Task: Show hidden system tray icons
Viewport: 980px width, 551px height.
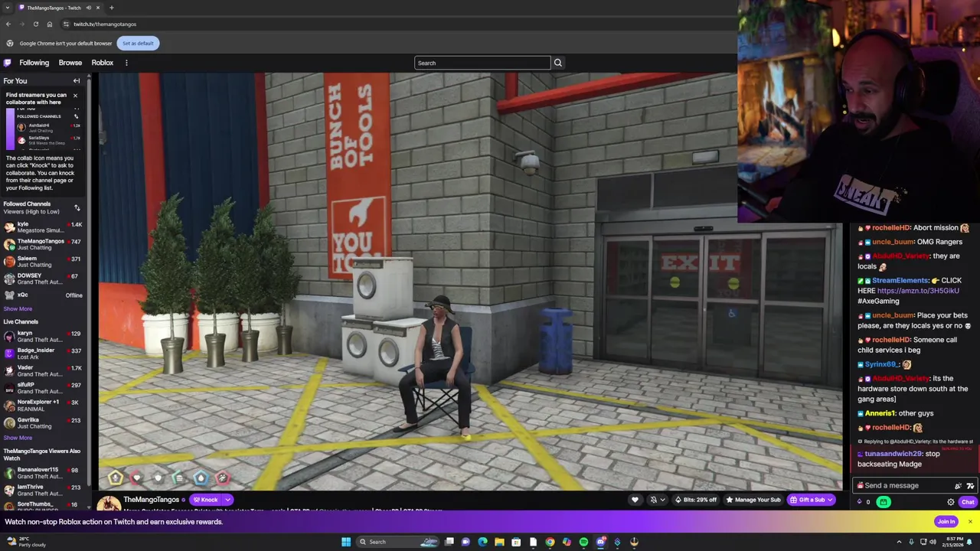Action: point(899,542)
